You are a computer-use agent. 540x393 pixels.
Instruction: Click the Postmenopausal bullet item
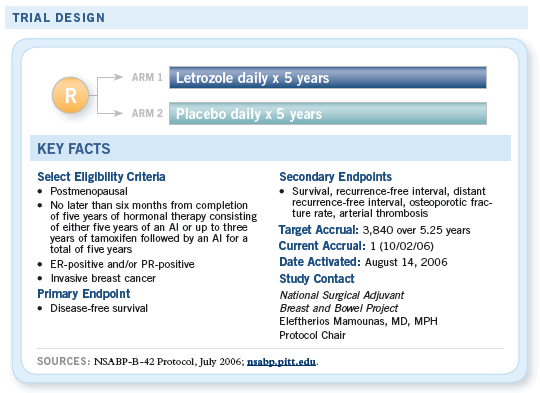tap(89, 191)
